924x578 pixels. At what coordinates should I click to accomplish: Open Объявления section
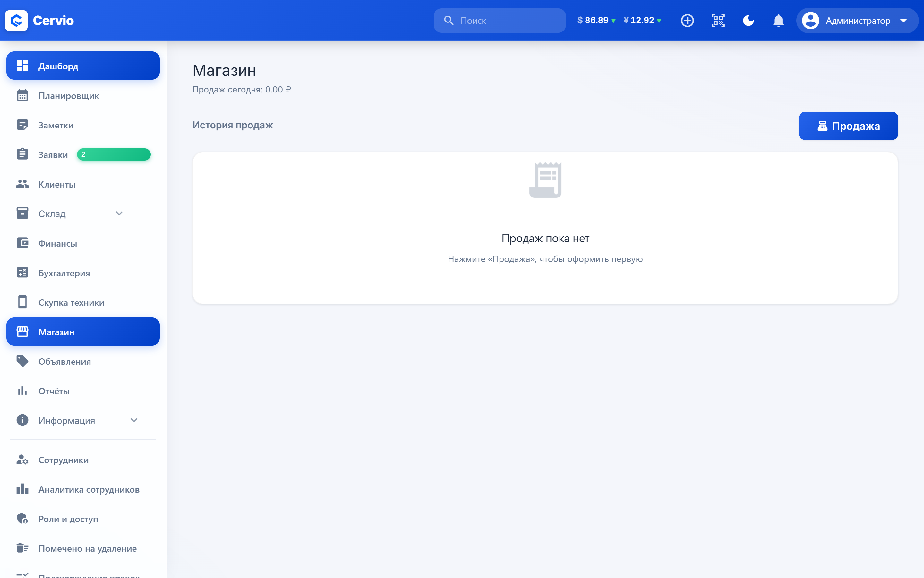[83, 361]
